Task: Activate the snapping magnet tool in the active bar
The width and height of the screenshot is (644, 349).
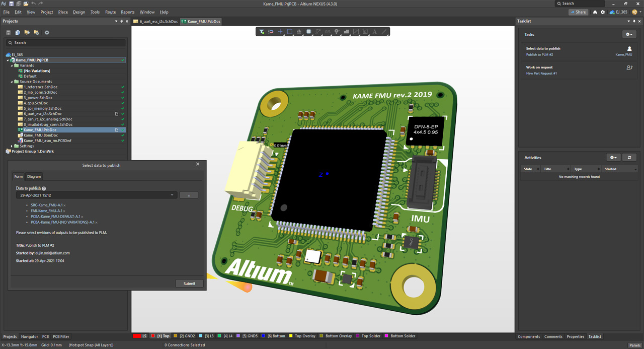Action: (x=270, y=31)
